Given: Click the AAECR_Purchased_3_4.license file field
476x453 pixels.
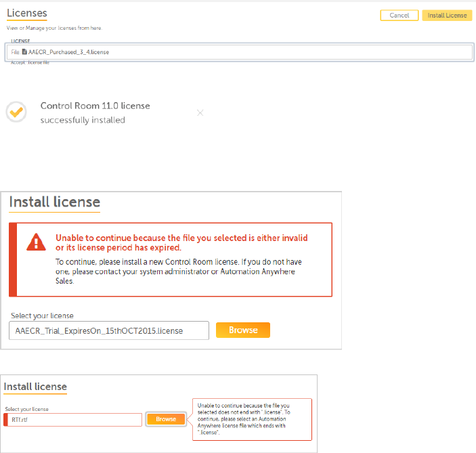Looking at the screenshot, I should click(x=240, y=52).
